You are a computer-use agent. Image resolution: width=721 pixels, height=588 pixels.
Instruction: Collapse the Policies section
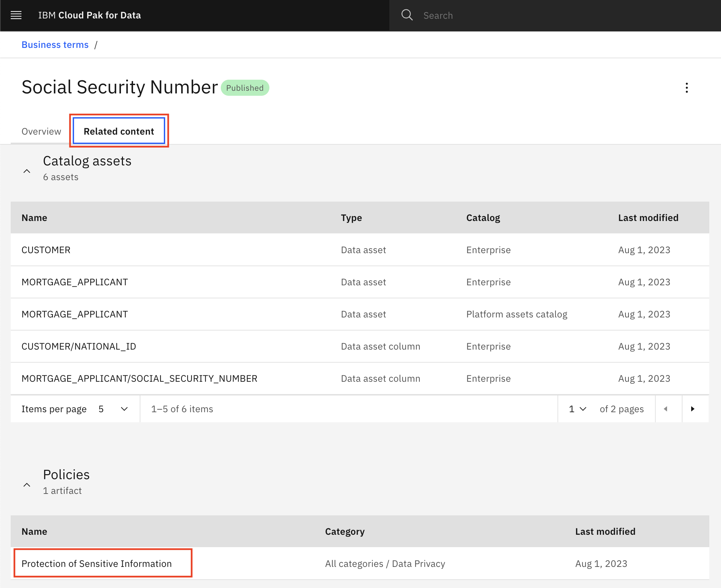[x=27, y=485]
